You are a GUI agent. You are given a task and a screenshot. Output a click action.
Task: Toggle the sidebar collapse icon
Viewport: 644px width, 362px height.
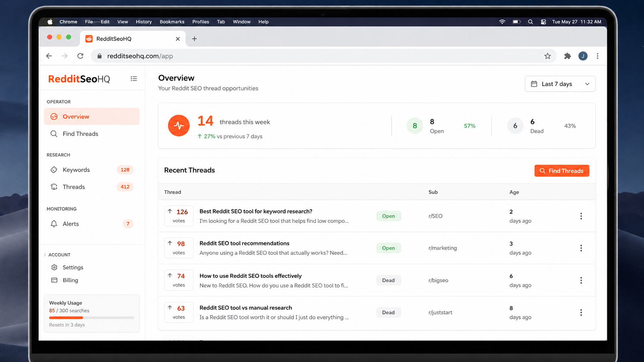pos(134,78)
